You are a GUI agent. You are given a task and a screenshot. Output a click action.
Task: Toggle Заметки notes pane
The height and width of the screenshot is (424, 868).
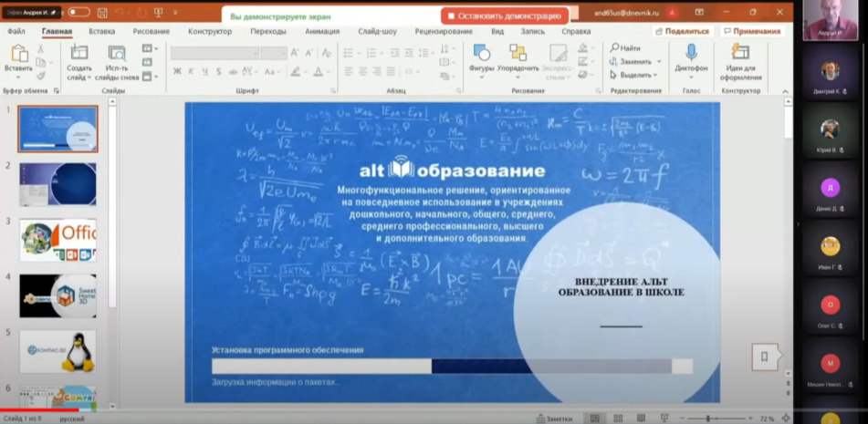click(x=554, y=419)
